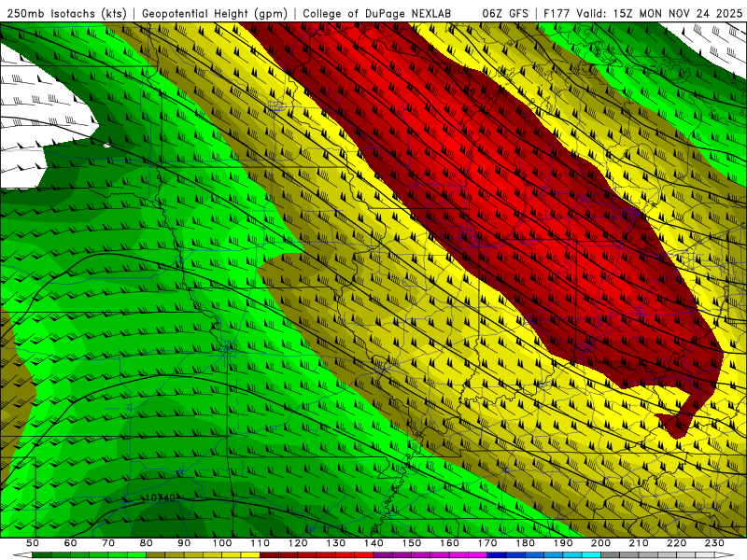Click the 180 label on the color scale
747x560 pixels.
pyautogui.click(x=525, y=543)
